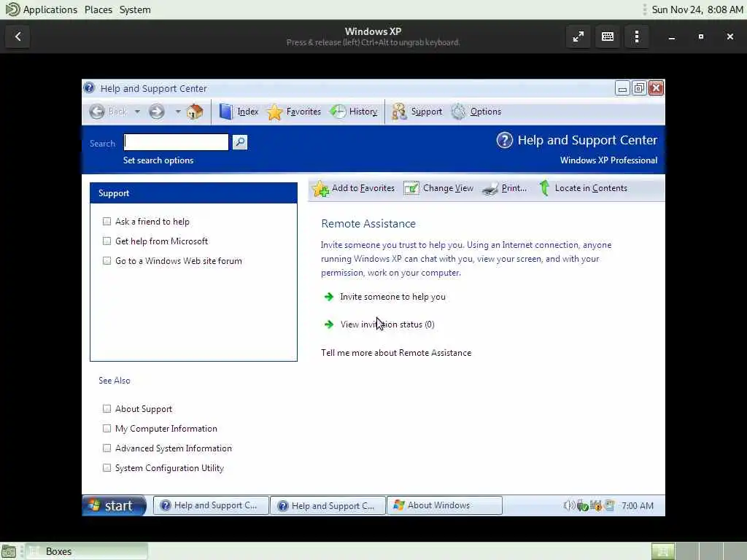Open the three-dot menu in Boxes
Screen dimensions: 747x560
pos(637,36)
